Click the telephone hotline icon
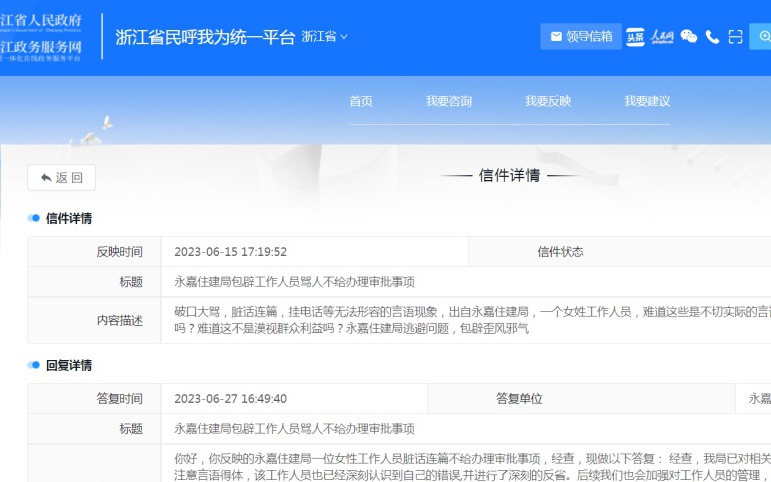 (712, 37)
